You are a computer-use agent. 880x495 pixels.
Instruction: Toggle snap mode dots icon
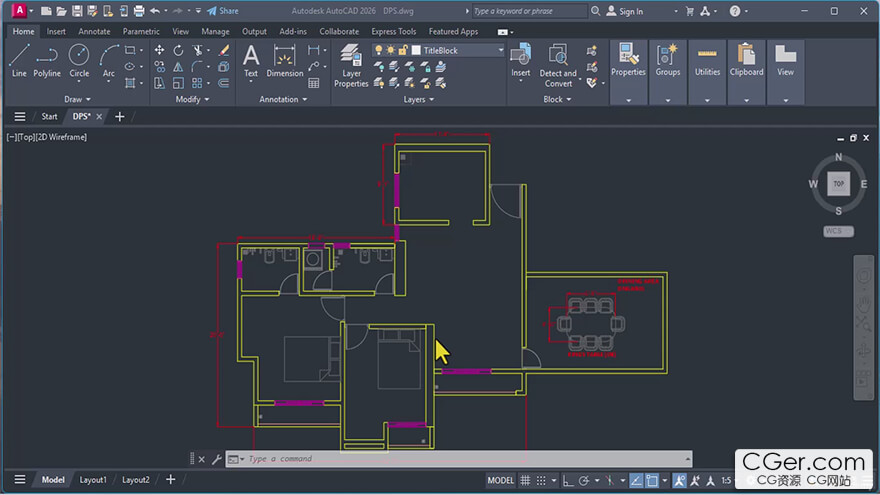point(540,480)
